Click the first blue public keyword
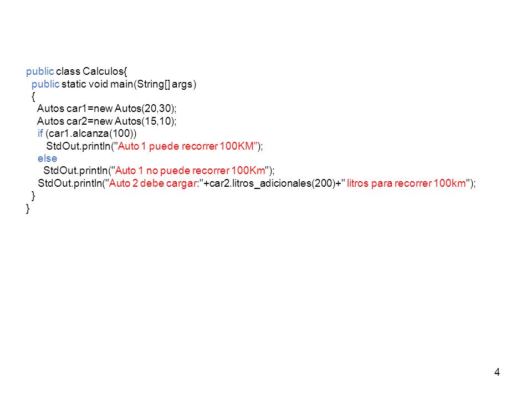The width and height of the screenshot is (532, 399). pos(40,71)
